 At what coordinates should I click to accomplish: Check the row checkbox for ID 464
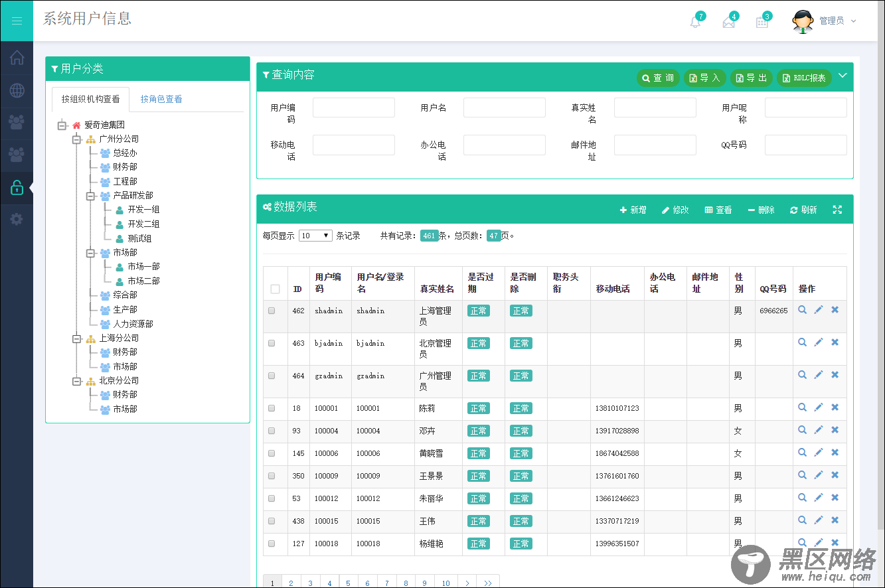272,376
